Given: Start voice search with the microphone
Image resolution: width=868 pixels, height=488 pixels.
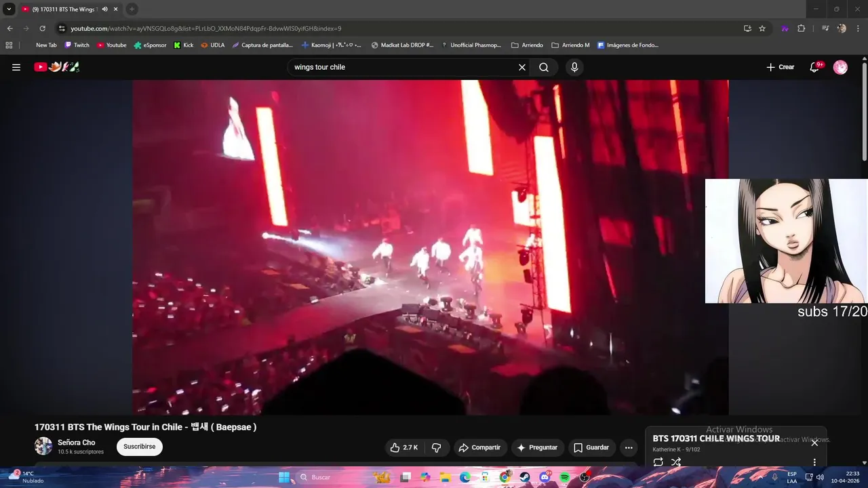Looking at the screenshot, I should [574, 67].
